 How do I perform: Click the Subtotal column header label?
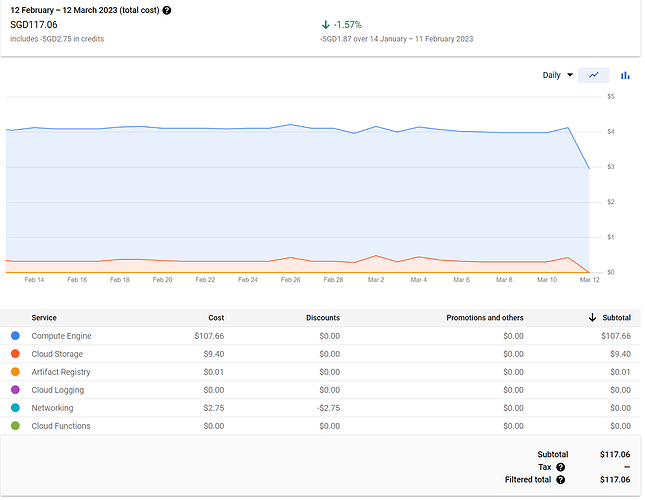(617, 318)
